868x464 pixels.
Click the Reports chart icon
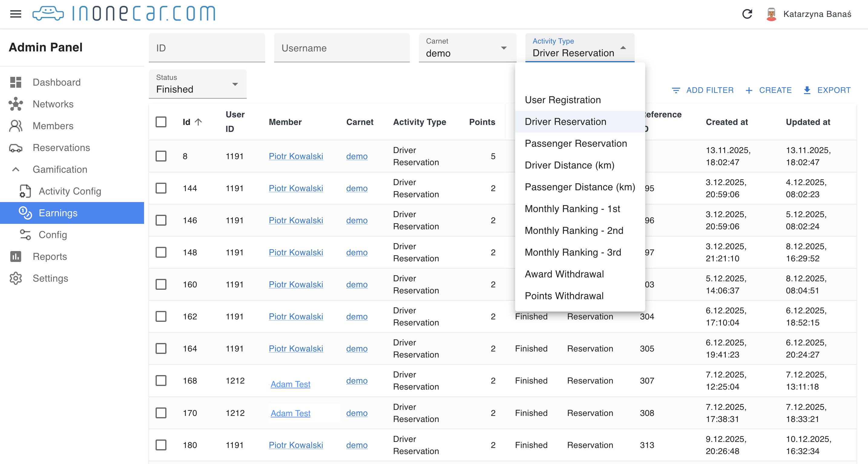click(15, 256)
